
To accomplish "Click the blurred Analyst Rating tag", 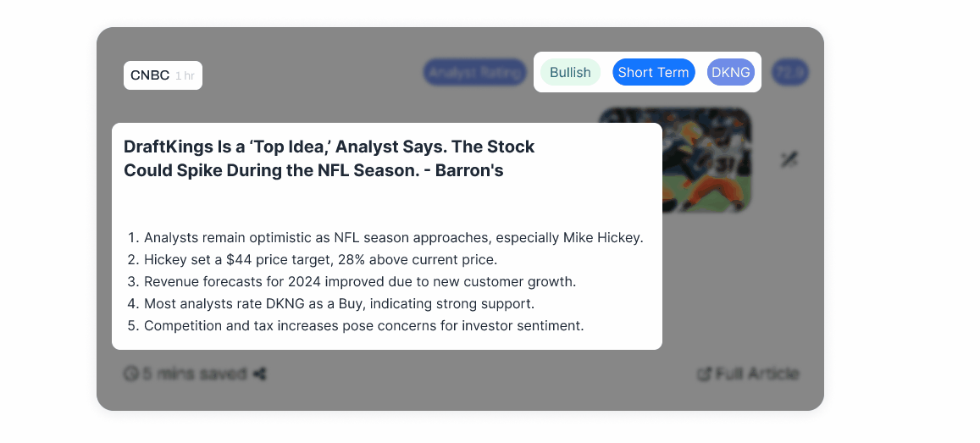I will point(475,73).
